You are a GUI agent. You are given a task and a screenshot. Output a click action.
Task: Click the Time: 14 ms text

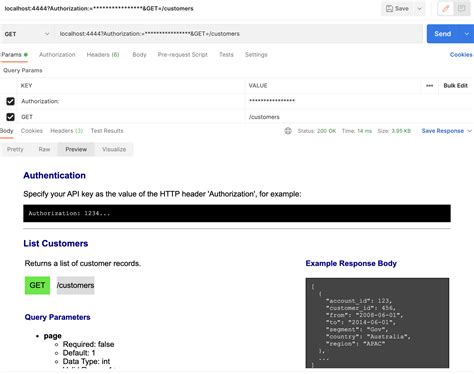point(357,131)
